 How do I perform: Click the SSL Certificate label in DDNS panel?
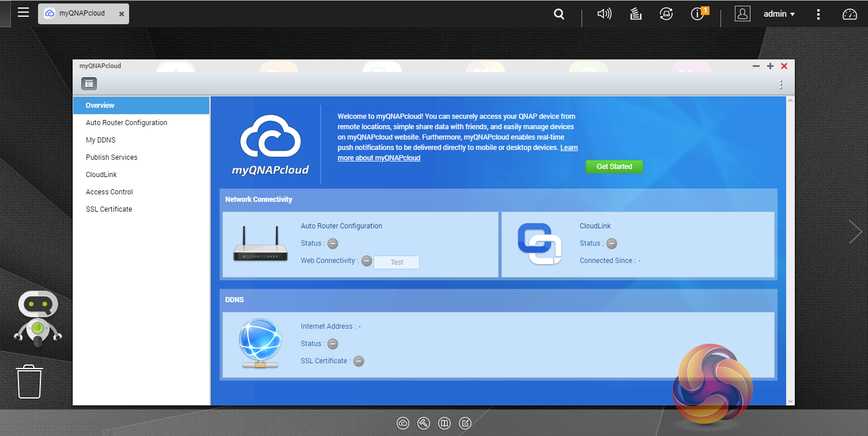point(325,361)
